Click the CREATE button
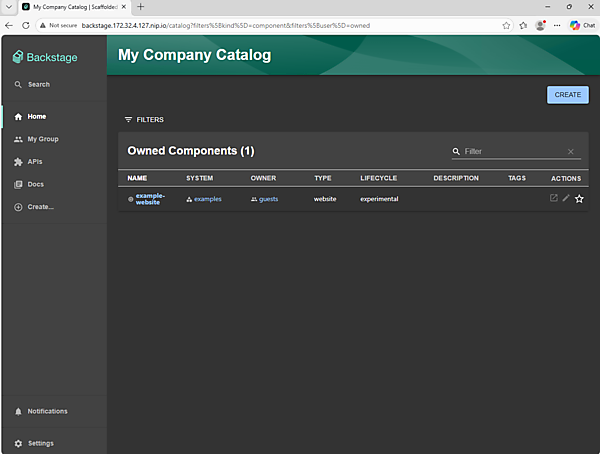 [x=567, y=95]
